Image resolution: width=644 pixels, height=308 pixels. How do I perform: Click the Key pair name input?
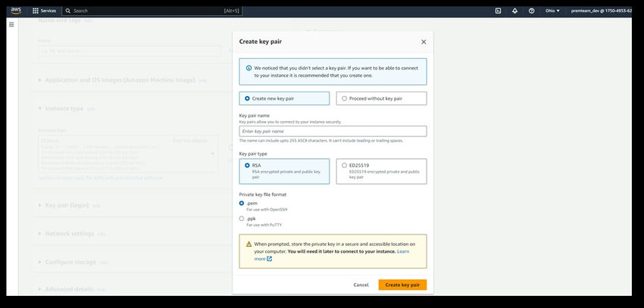click(333, 131)
